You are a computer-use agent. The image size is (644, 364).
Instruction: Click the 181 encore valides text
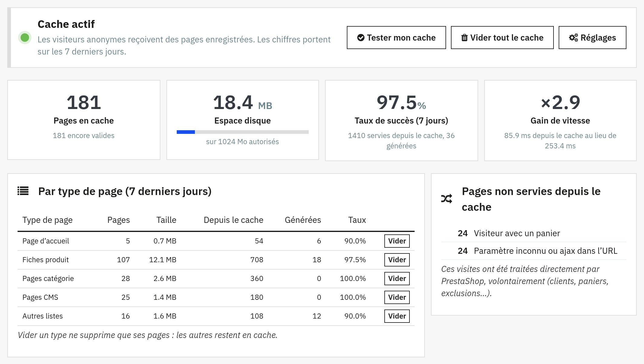[x=84, y=136]
